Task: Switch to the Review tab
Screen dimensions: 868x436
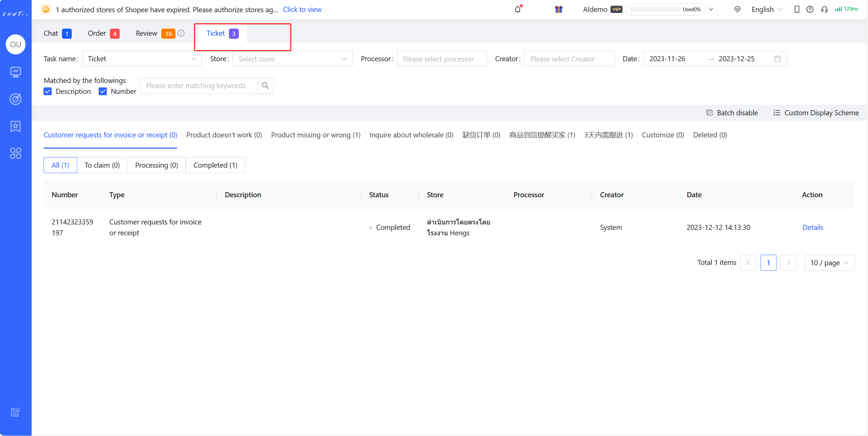Action: tap(155, 33)
